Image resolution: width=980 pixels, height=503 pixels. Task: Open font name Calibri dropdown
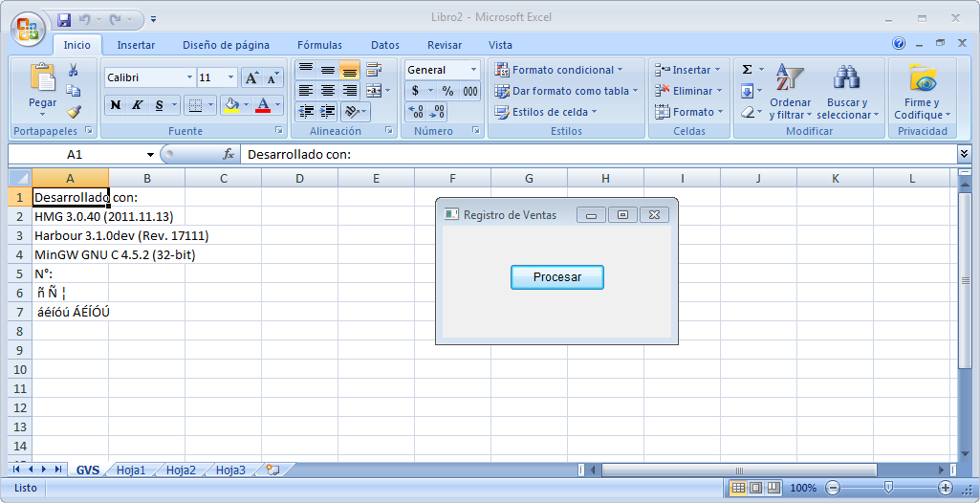tap(189, 77)
